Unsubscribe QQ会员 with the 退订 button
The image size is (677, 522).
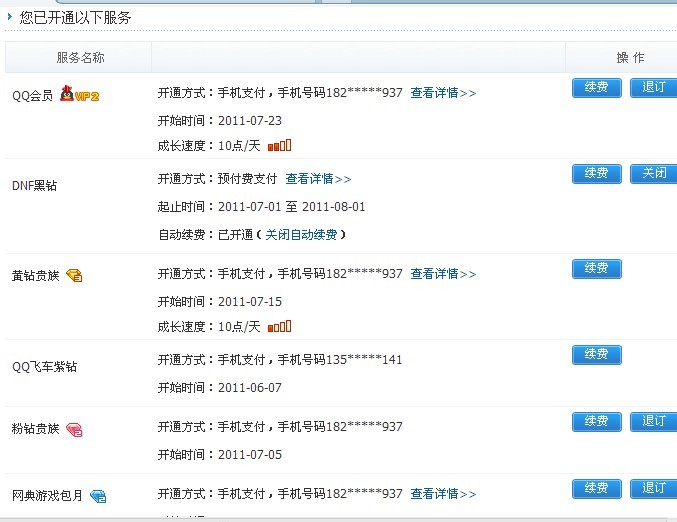tap(653, 88)
